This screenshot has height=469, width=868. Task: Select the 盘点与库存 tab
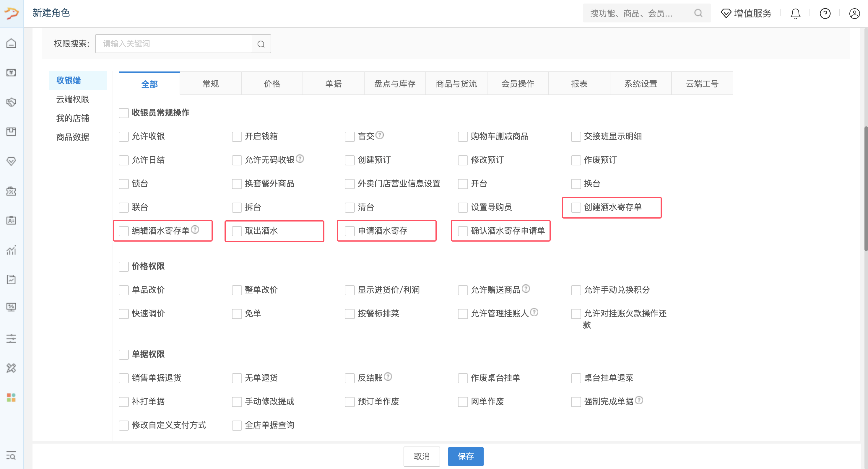395,84
